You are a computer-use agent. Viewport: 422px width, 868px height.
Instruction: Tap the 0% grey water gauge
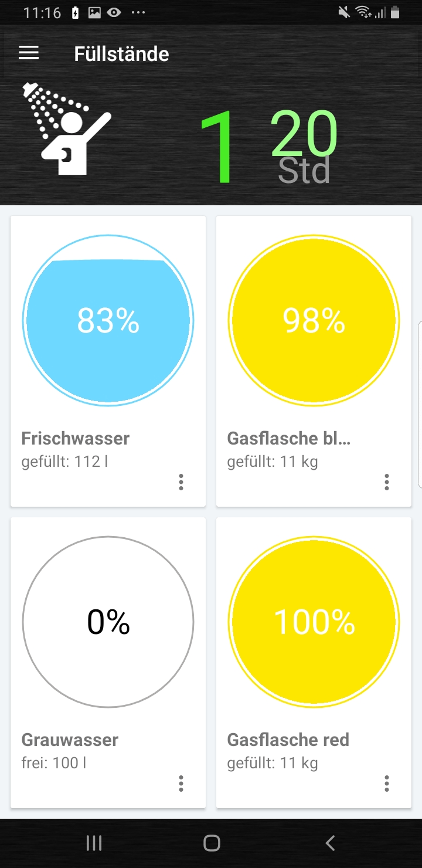pyautogui.click(x=108, y=622)
